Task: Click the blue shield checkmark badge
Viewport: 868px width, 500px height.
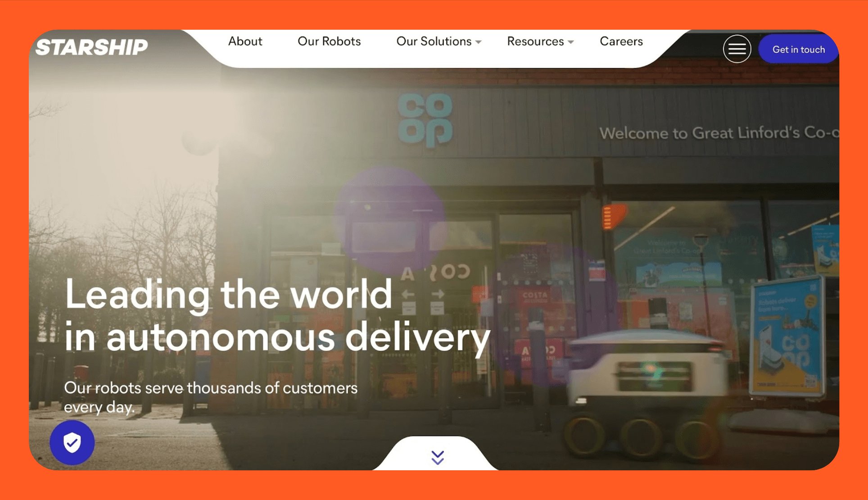Action: [x=72, y=442]
